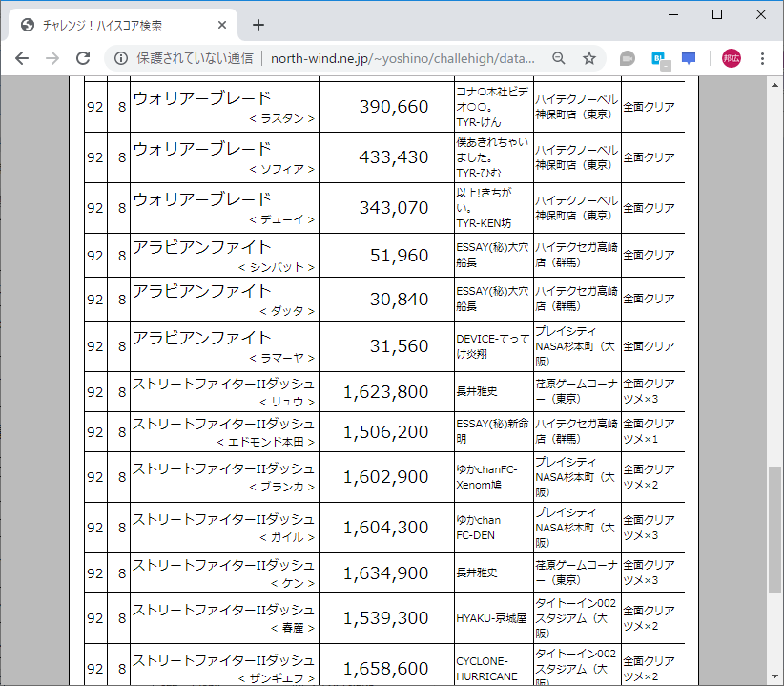Click アラビアンファイト シンバット title cell

pos(224,255)
